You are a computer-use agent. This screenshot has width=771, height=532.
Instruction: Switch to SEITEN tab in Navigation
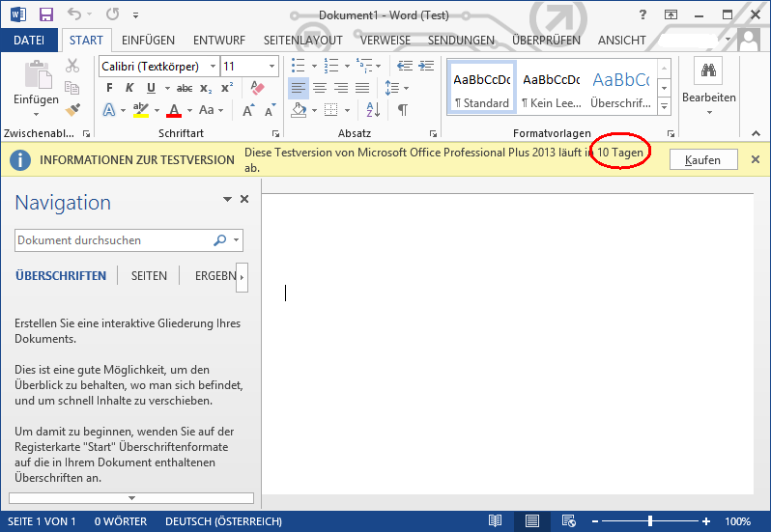(x=149, y=276)
